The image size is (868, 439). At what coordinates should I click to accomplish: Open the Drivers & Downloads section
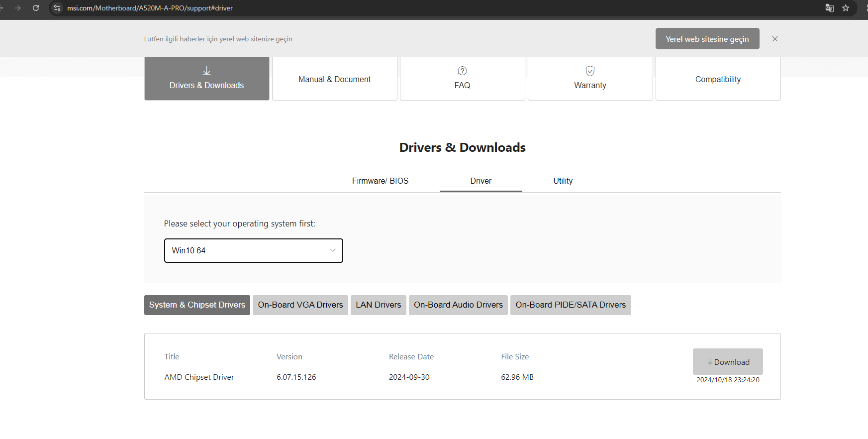(x=207, y=79)
